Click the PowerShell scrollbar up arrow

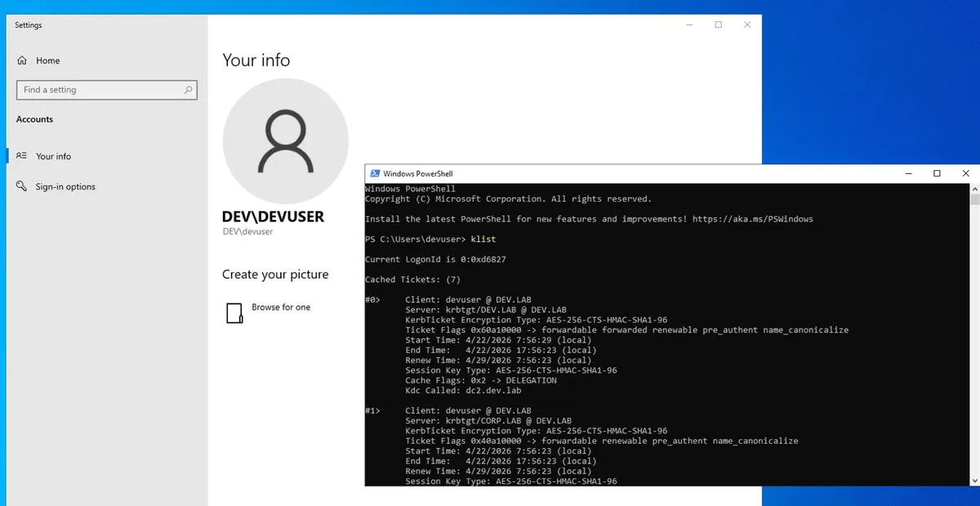974,189
